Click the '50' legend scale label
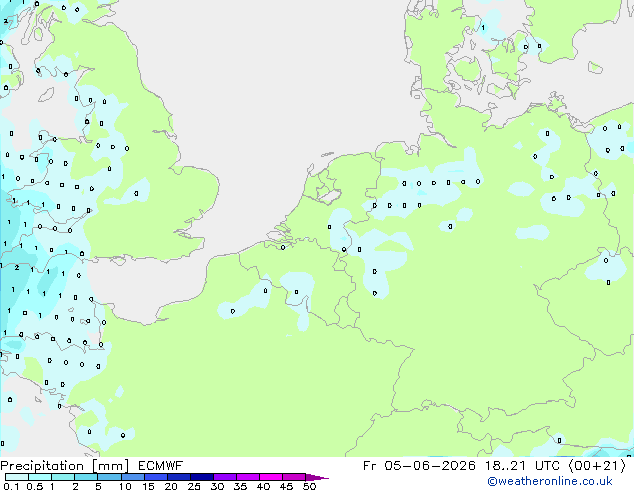634x490 pixels. click(309, 486)
